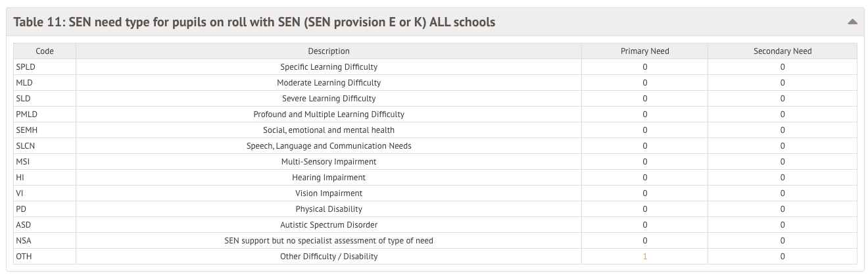Select the Hearing Impairment description cell

coord(329,178)
